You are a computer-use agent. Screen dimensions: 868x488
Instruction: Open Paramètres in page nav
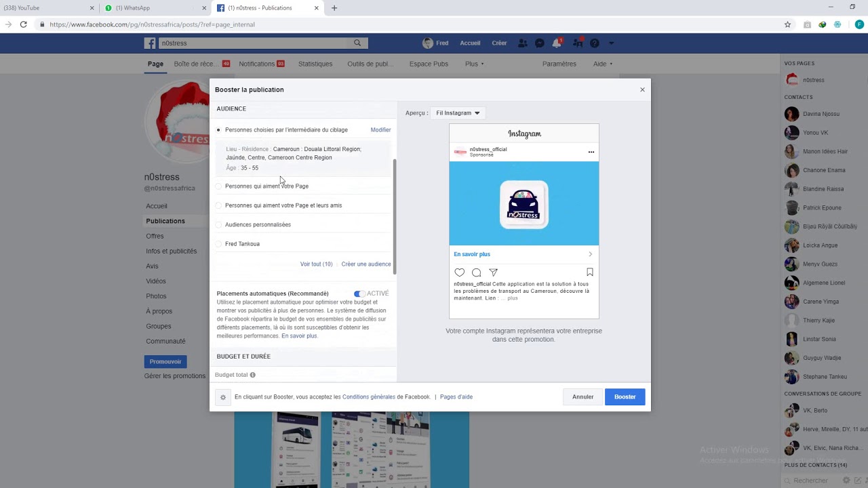click(x=559, y=64)
